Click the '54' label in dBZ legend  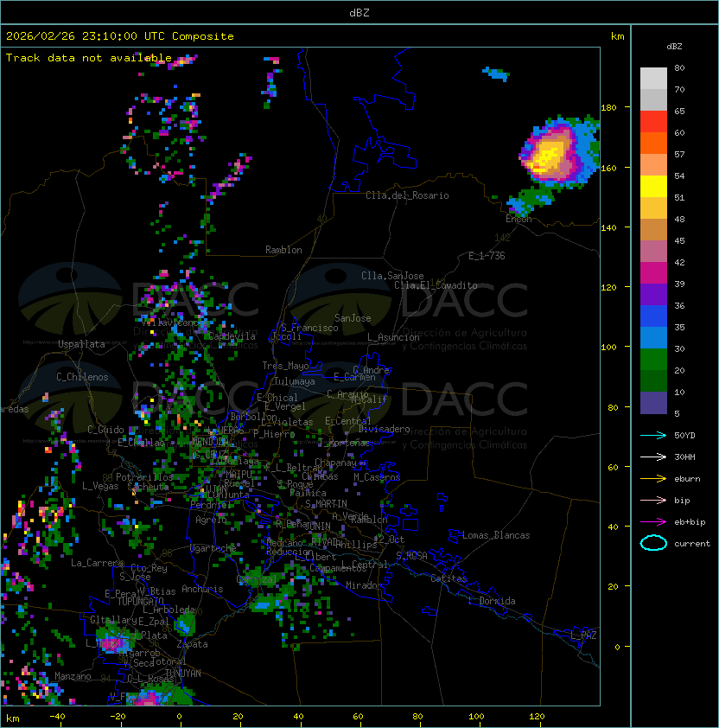point(679,176)
